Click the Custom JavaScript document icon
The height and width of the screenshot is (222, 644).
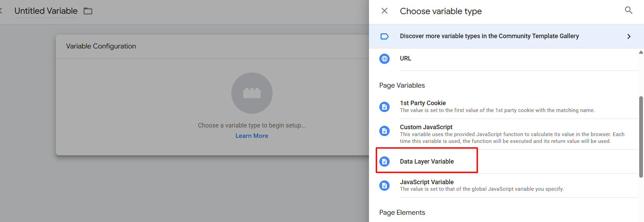tap(384, 131)
